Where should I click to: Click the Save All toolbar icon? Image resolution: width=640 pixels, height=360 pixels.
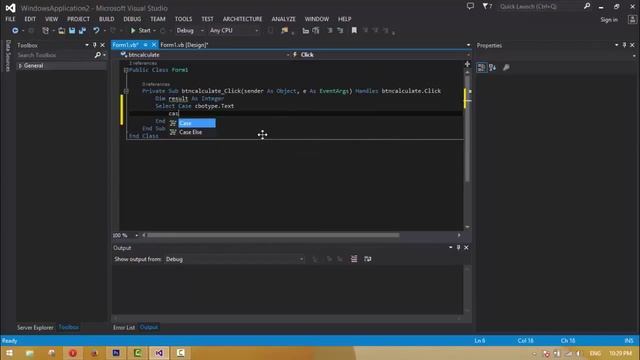pyautogui.click(x=82, y=31)
